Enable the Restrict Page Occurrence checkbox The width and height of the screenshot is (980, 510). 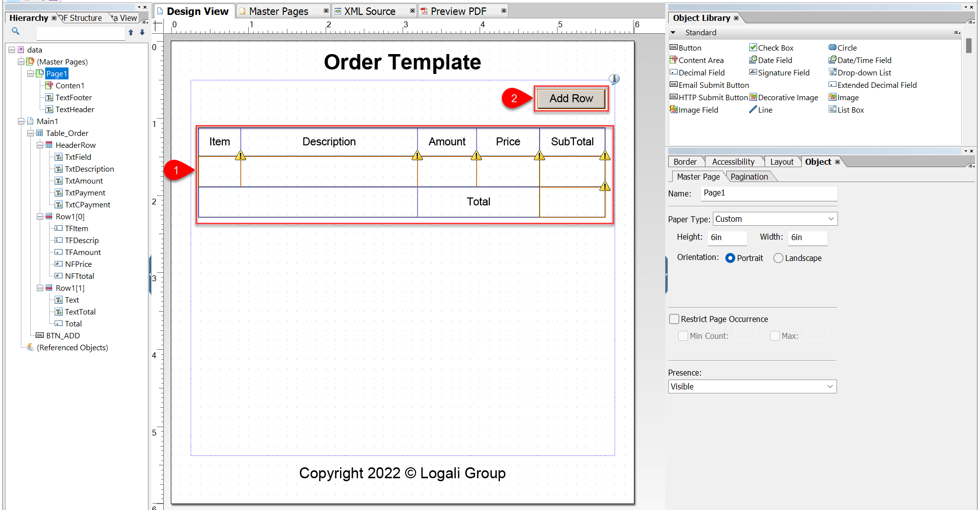coord(674,319)
